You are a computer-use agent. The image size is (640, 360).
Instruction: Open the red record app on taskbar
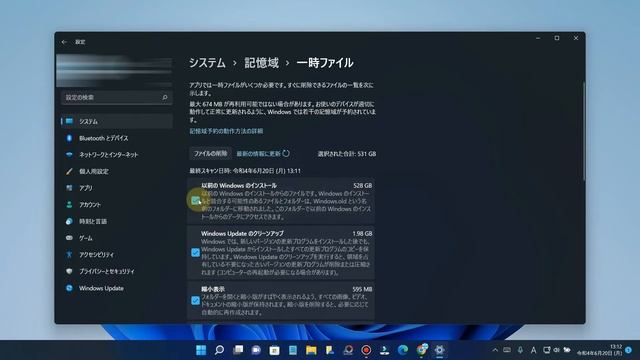pos(366,350)
